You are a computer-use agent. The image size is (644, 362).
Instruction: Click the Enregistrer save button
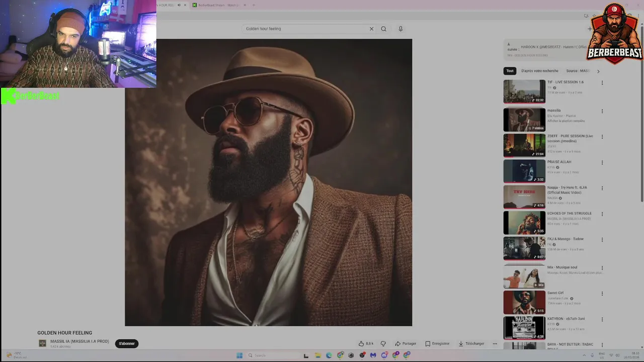click(x=437, y=343)
